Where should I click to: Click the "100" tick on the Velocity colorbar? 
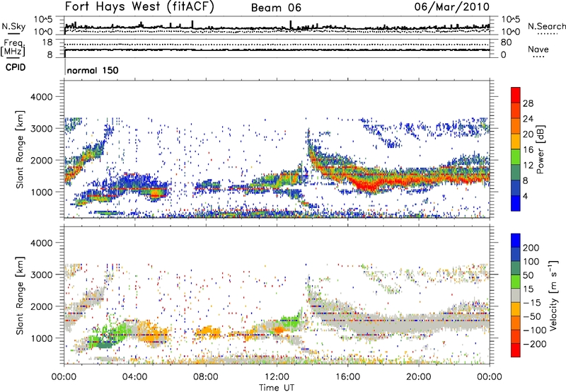(x=531, y=262)
